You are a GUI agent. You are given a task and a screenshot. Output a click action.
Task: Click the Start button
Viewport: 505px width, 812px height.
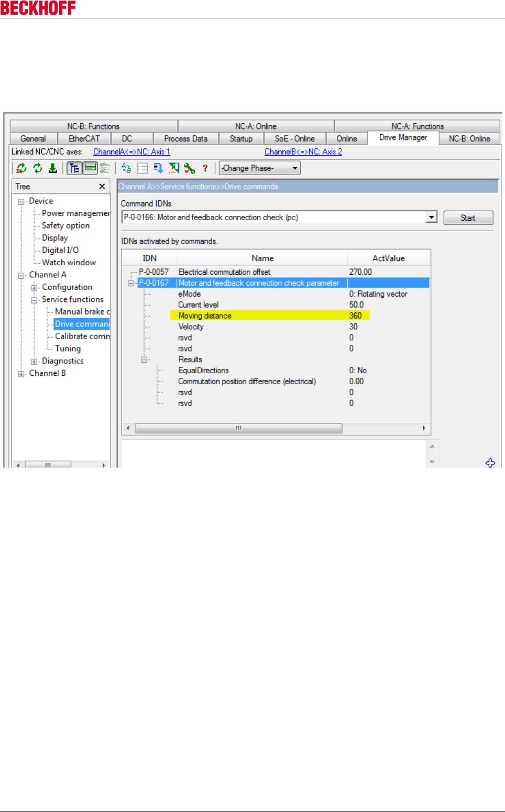[x=468, y=218]
